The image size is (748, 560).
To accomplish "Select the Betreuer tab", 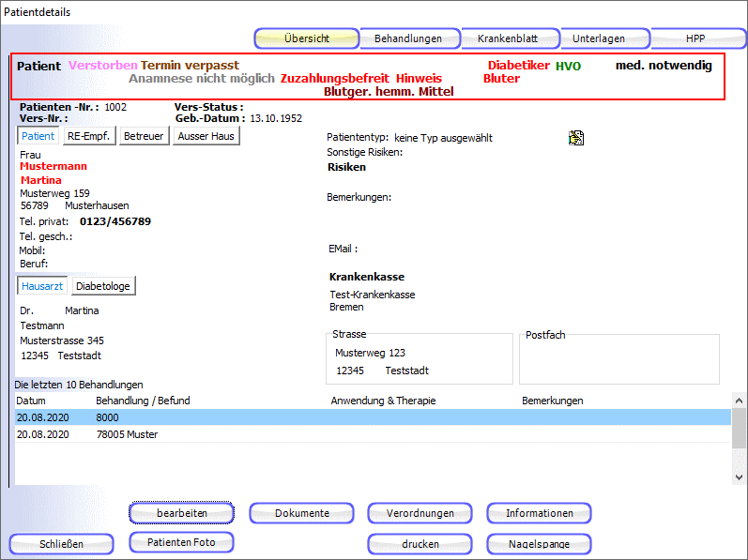I will tap(144, 136).
